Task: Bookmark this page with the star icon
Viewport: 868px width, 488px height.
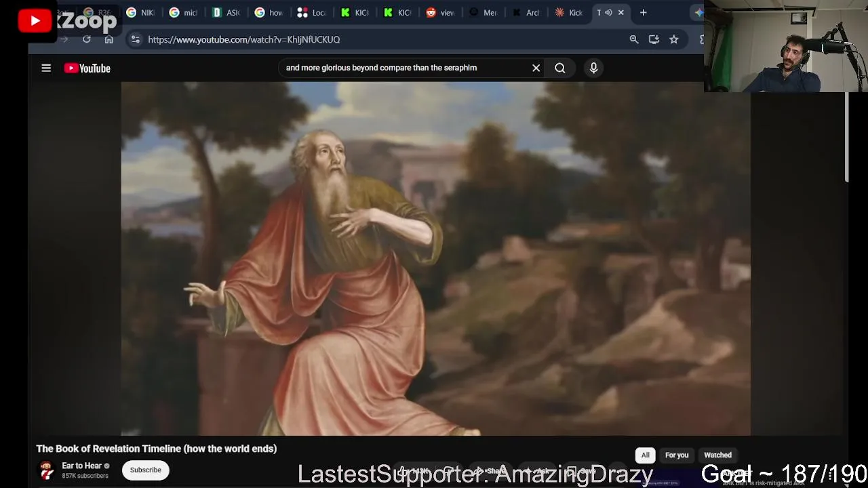Action: 674,39
